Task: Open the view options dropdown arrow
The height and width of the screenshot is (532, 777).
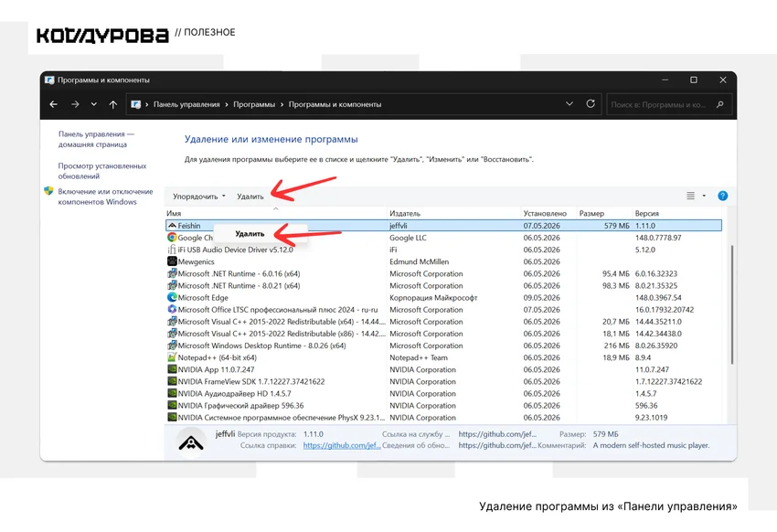Action: 704,197
